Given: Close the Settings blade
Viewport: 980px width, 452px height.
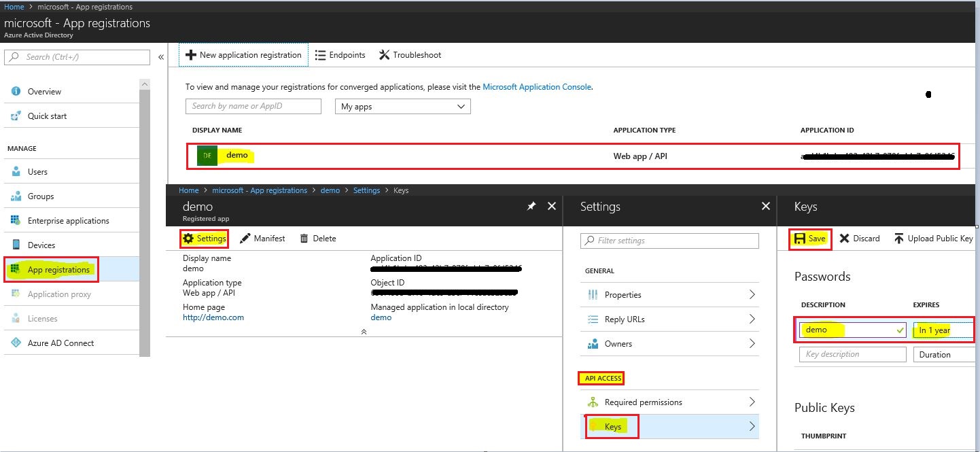Looking at the screenshot, I should (766, 206).
